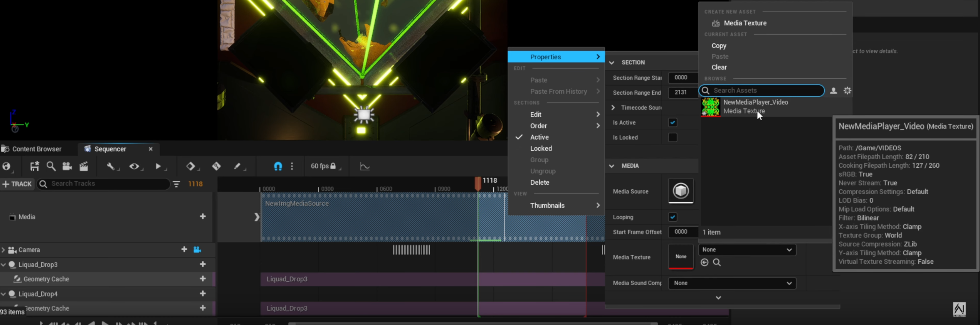Open the wrench actions menu

tap(111, 166)
